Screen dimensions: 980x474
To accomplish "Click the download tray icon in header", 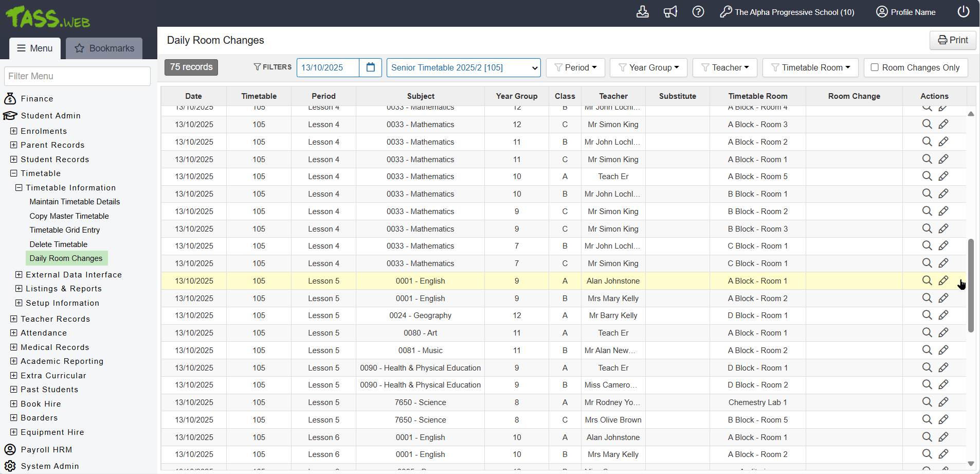I will click(642, 12).
